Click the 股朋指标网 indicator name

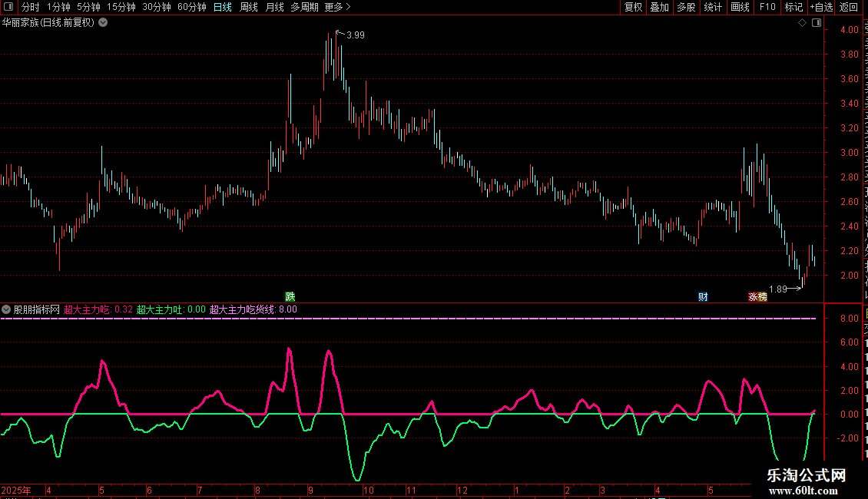(x=37, y=309)
